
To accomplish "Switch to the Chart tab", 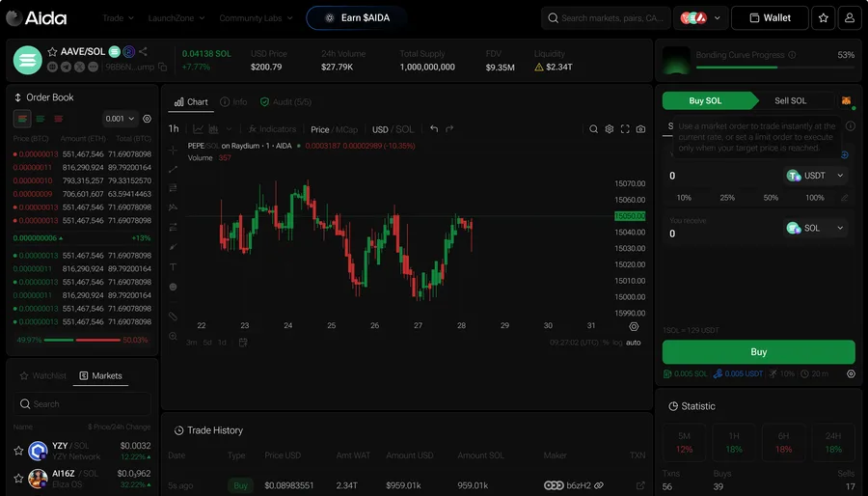I will tap(191, 102).
